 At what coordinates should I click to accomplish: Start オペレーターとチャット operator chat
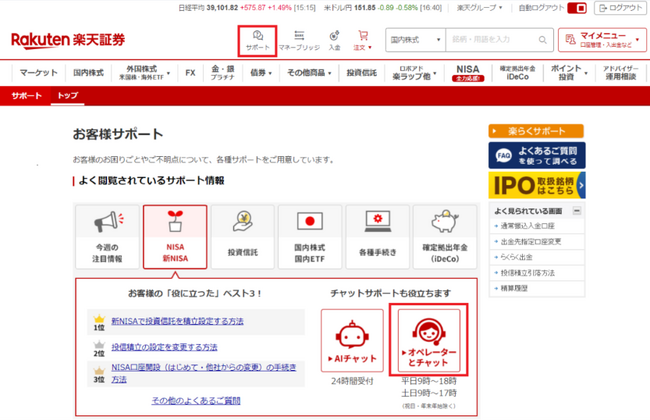point(429,340)
